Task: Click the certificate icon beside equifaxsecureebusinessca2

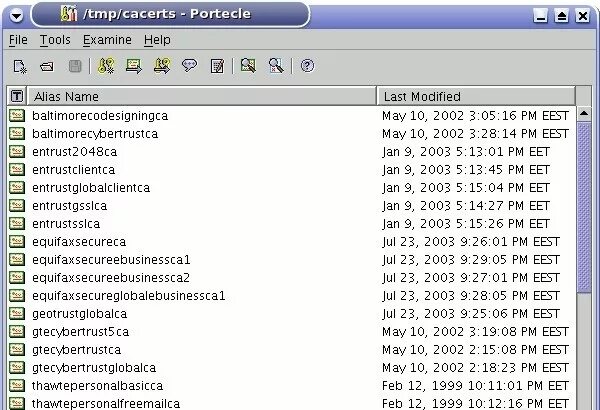Action: (17, 277)
